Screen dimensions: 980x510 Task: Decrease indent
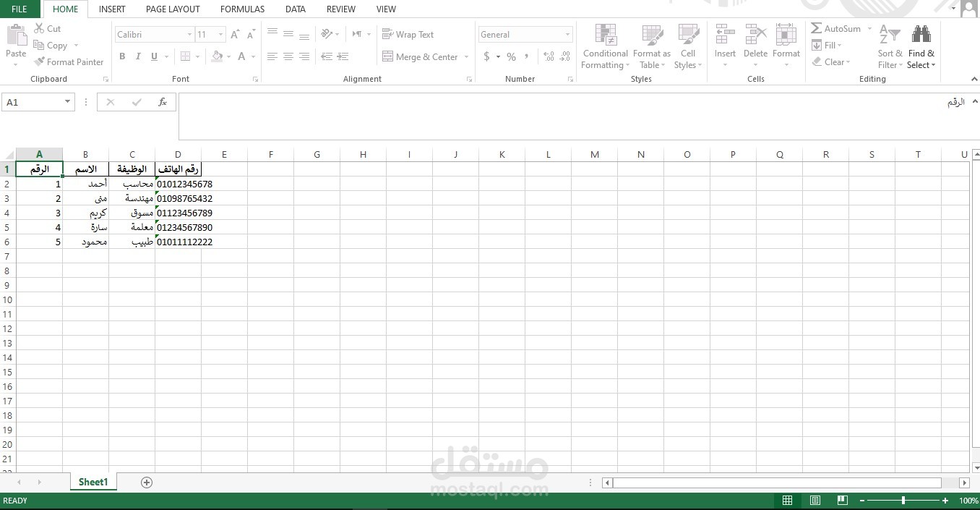click(x=327, y=56)
